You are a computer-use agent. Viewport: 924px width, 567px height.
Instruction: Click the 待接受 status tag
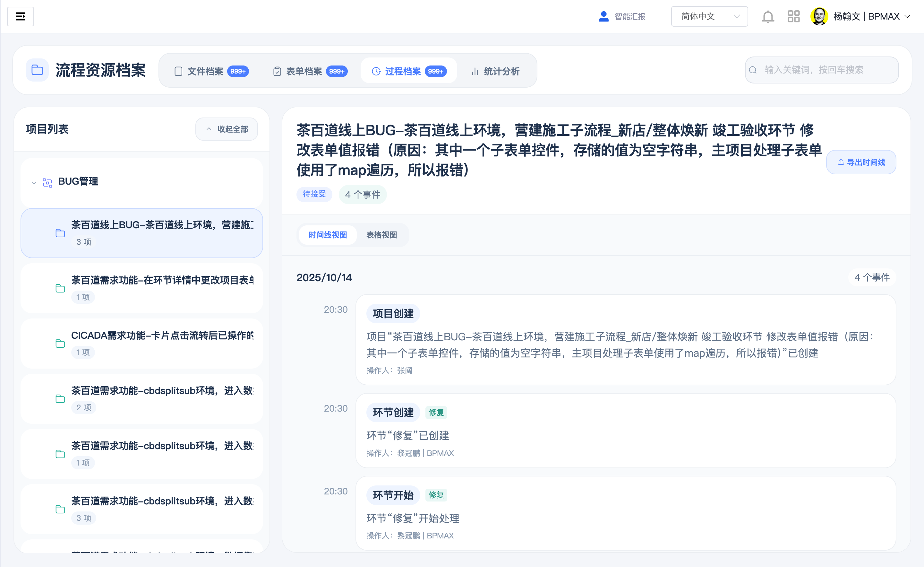tap(314, 194)
